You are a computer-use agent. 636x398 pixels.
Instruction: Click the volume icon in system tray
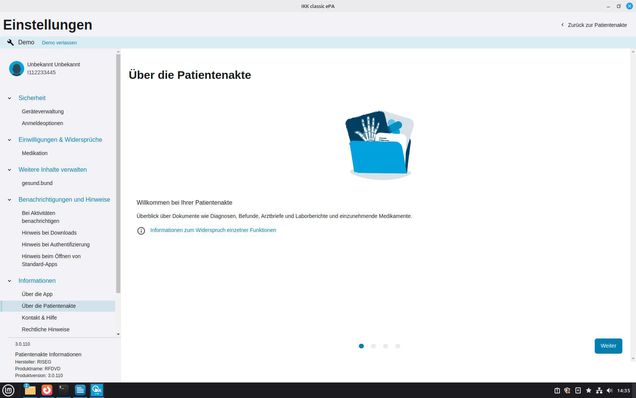coord(609,391)
